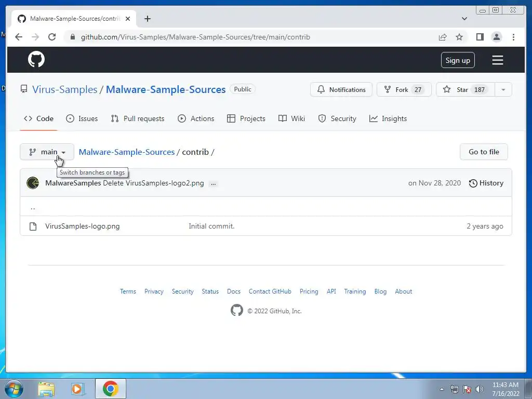Screen dimensions: 532x399
Task: Go back using browser back arrow
Action: tap(19, 37)
